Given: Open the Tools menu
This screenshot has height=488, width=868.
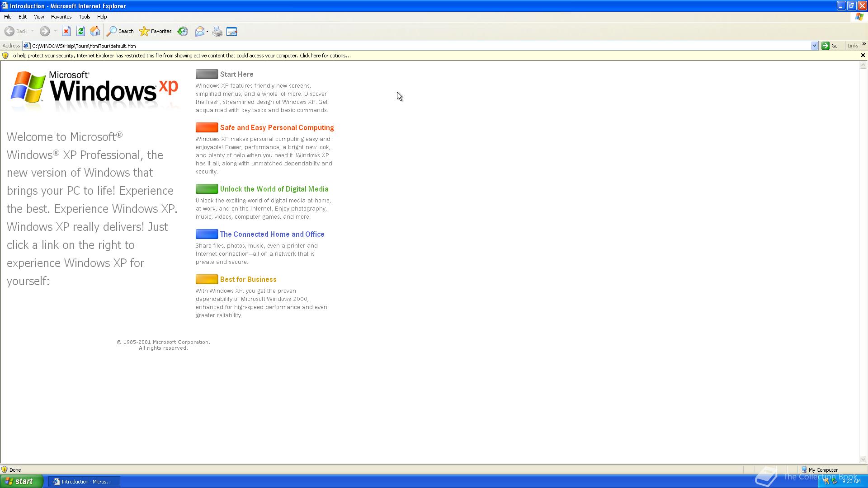Looking at the screenshot, I should (84, 17).
